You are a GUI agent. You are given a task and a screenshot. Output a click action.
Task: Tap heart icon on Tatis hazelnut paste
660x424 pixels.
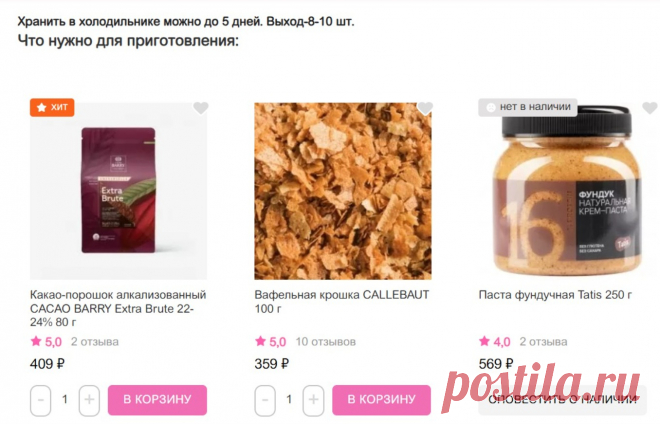coord(650,108)
